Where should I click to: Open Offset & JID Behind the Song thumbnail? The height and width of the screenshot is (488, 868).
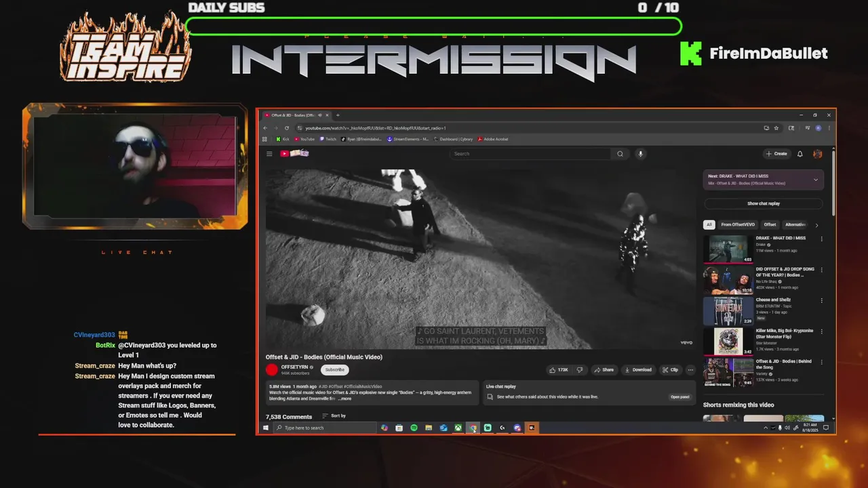click(x=728, y=372)
